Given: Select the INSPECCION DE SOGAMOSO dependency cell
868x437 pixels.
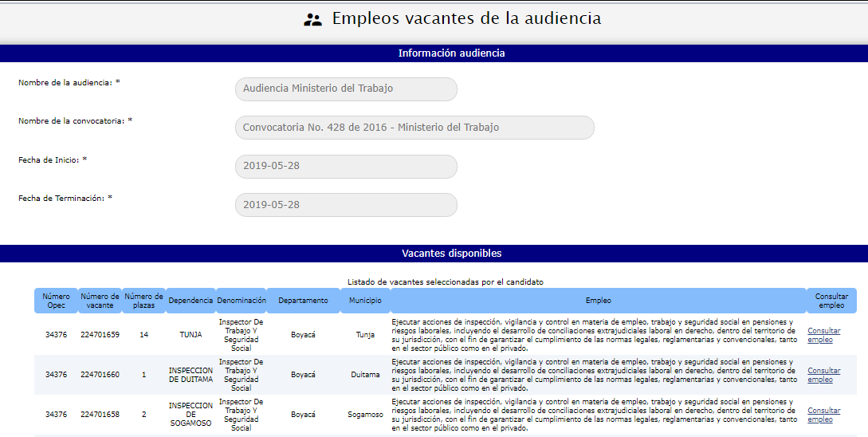Looking at the screenshot, I should pos(190,415).
